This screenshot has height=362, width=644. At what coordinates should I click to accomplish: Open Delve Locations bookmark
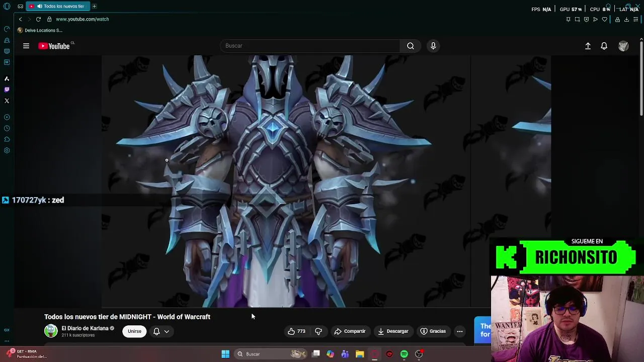click(x=40, y=30)
